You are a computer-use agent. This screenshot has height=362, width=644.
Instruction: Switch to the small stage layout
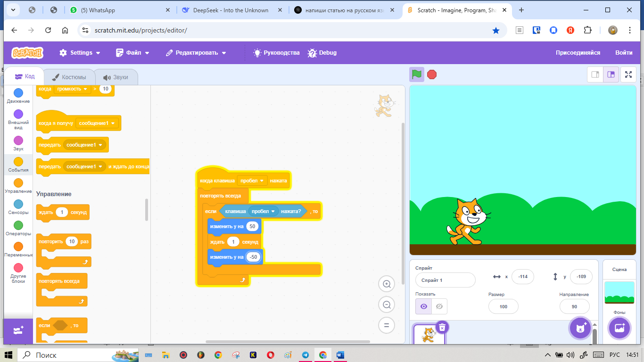(595, 74)
